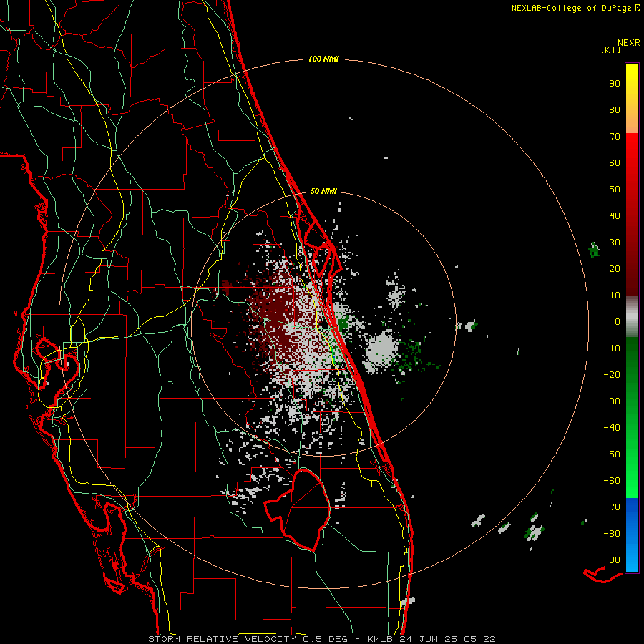Click the blue bottom segment of color bar
The image size is (644, 644).
tap(632, 535)
